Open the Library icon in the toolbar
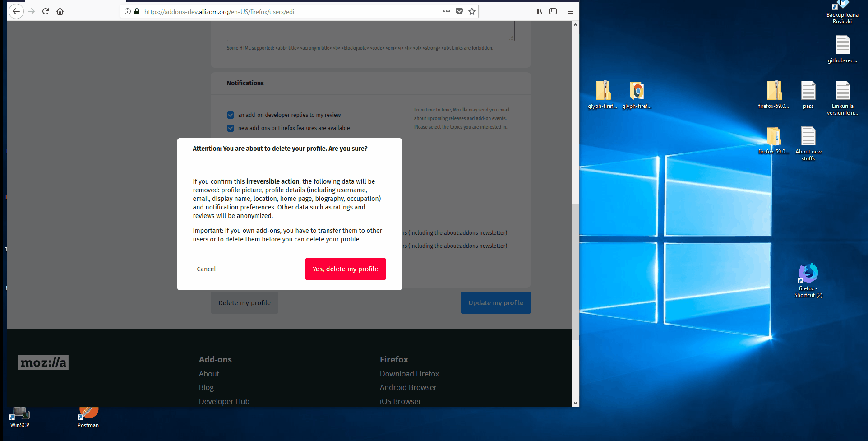868x441 pixels. 538,11
